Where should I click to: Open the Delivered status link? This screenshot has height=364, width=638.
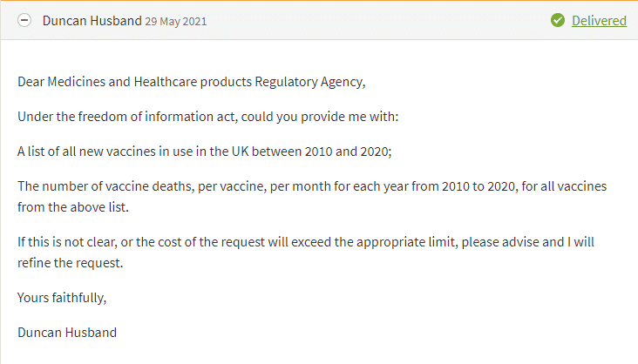(x=599, y=21)
